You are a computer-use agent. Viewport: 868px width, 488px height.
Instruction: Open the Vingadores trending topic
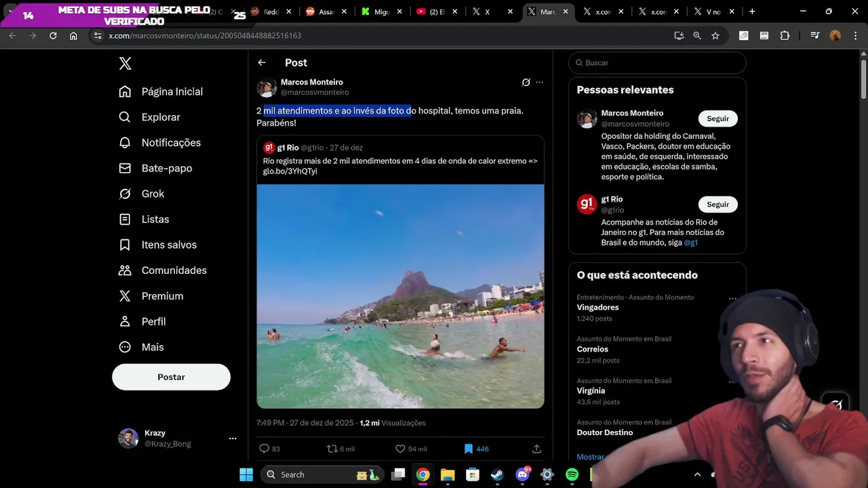click(x=597, y=308)
